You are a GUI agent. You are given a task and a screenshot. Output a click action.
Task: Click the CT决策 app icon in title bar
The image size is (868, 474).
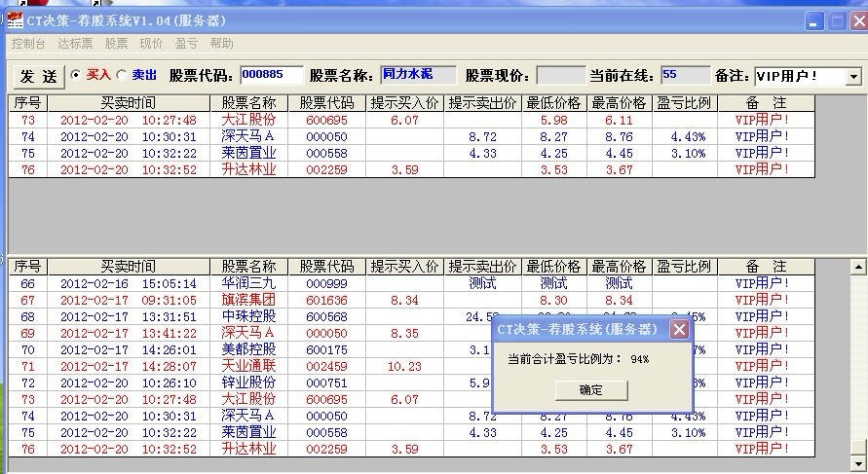[x=15, y=21]
